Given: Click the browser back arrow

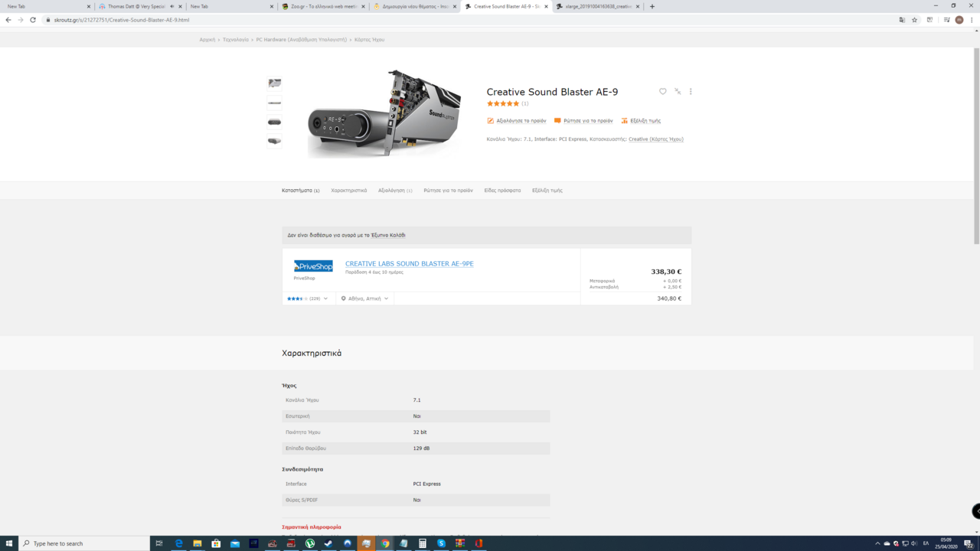Looking at the screenshot, I should pos(8,20).
